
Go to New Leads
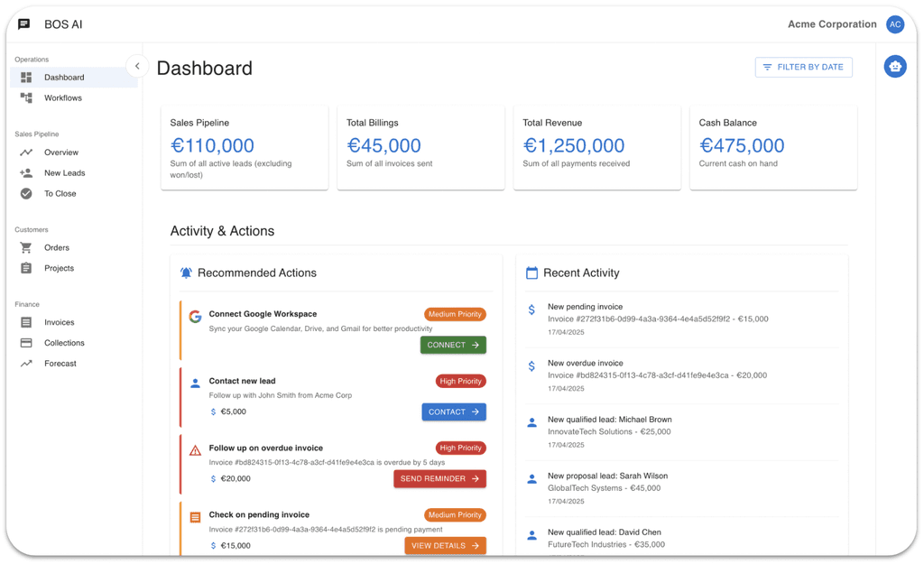(74, 172)
